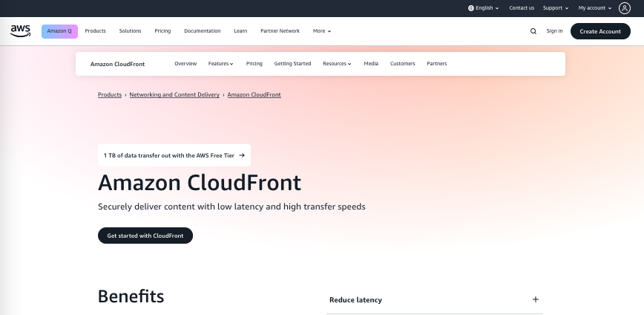Expand the Support dropdown
The width and height of the screenshot is (644, 315).
pyautogui.click(x=556, y=8)
